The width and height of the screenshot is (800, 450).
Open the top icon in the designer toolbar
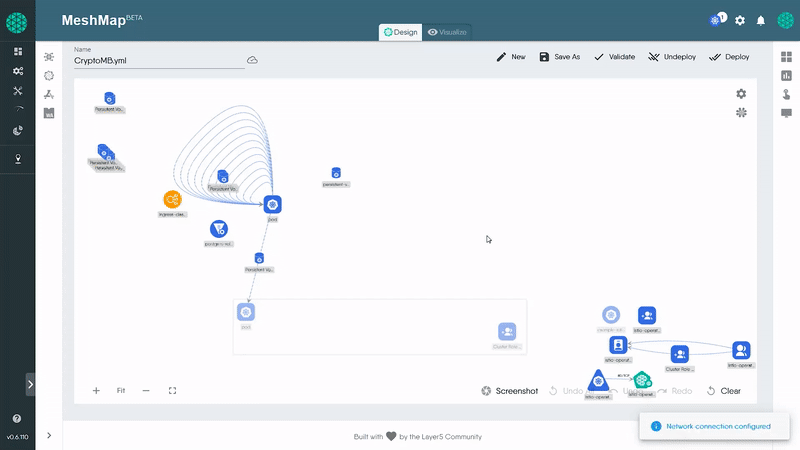coord(49,57)
